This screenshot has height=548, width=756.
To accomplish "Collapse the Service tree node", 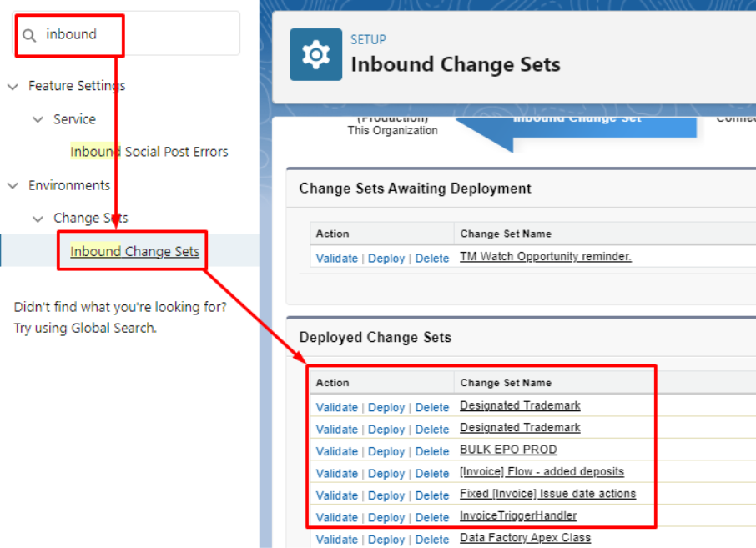I will tap(38, 119).
